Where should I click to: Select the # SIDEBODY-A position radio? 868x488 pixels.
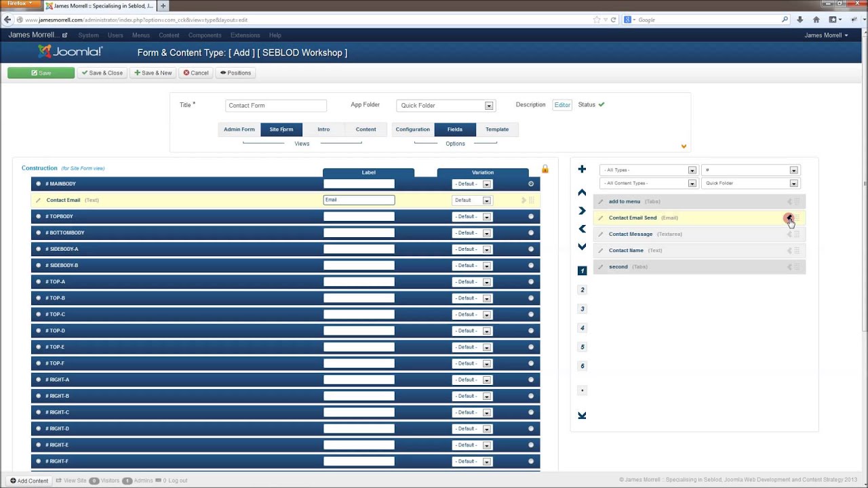[39, 249]
